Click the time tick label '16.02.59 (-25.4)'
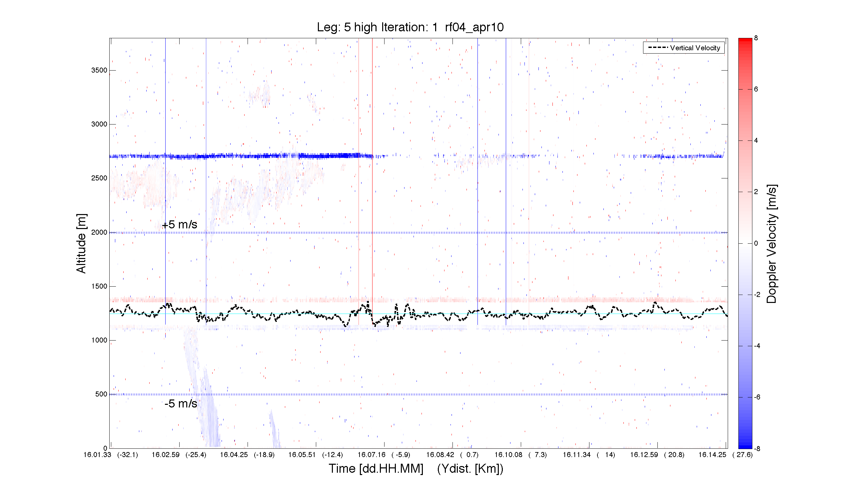This screenshot has height=504, width=844. [179, 455]
